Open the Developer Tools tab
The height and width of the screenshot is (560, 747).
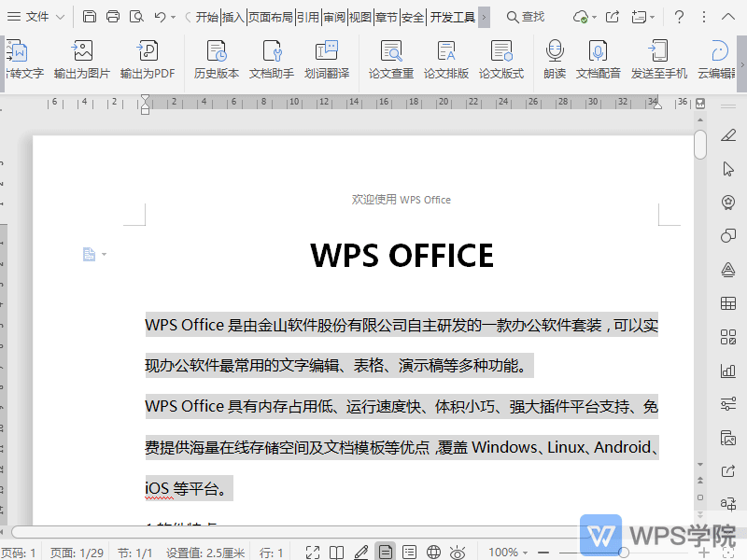tap(453, 17)
